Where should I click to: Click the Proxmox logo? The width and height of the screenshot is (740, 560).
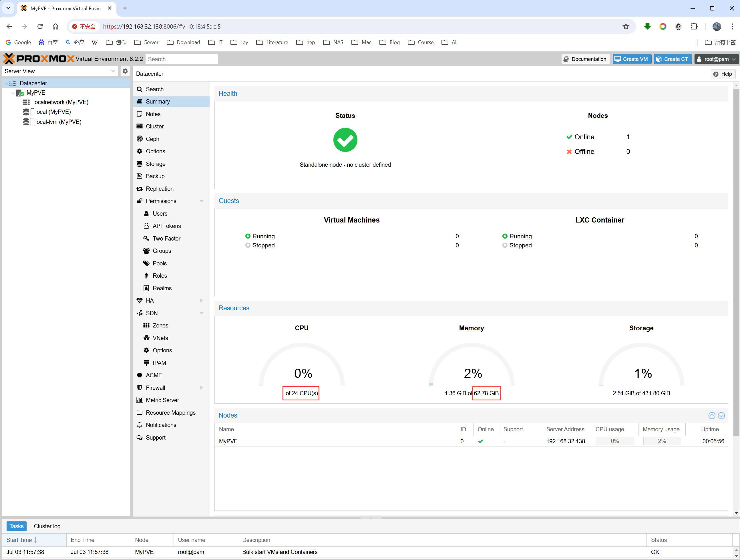(39, 59)
